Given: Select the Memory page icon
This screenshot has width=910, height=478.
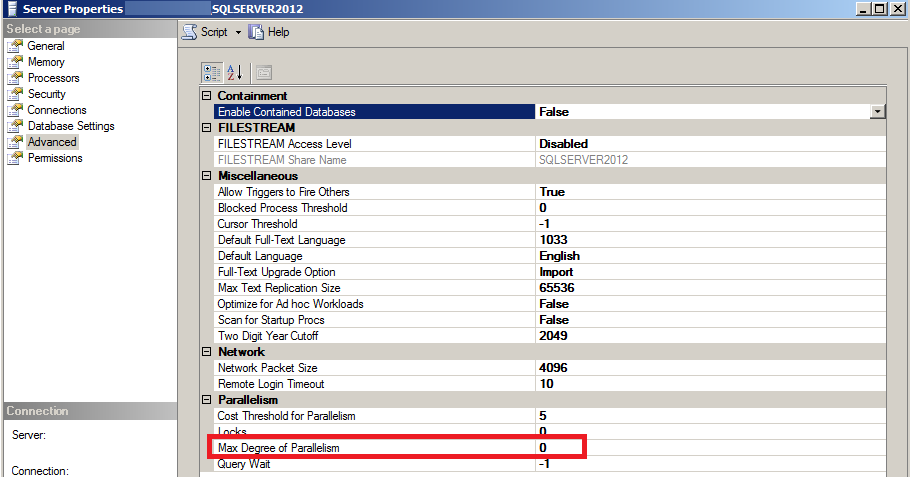Looking at the screenshot, I should click(14, 62).
